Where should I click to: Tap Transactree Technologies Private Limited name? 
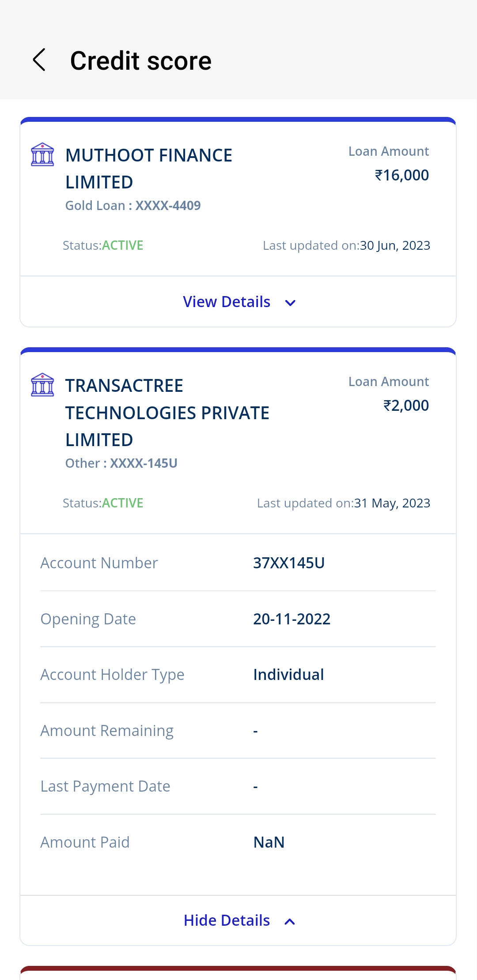click(167, 413)
